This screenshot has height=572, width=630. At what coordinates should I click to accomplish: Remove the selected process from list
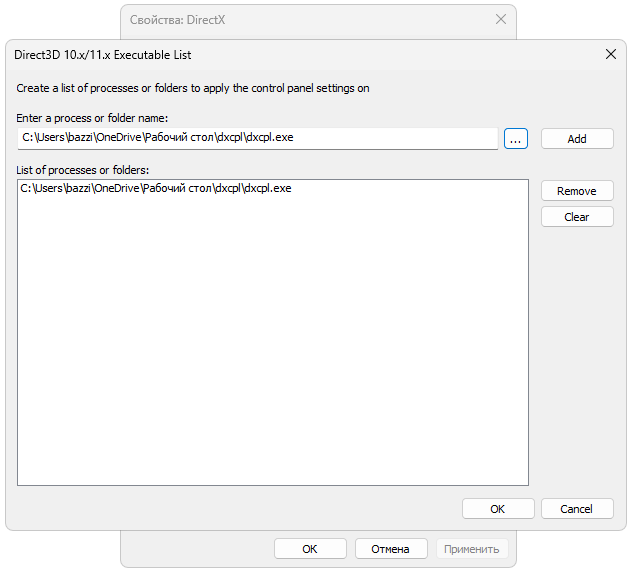[577, 191]
